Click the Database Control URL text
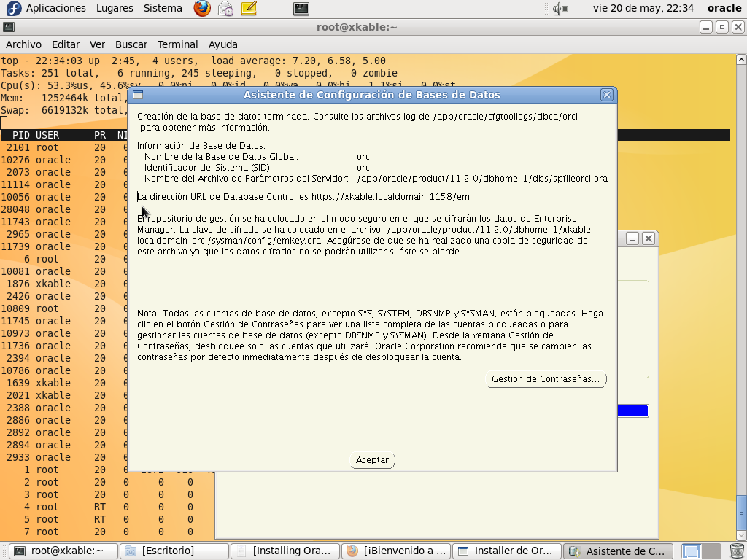The image size is (747, 560). click(303, 197)
